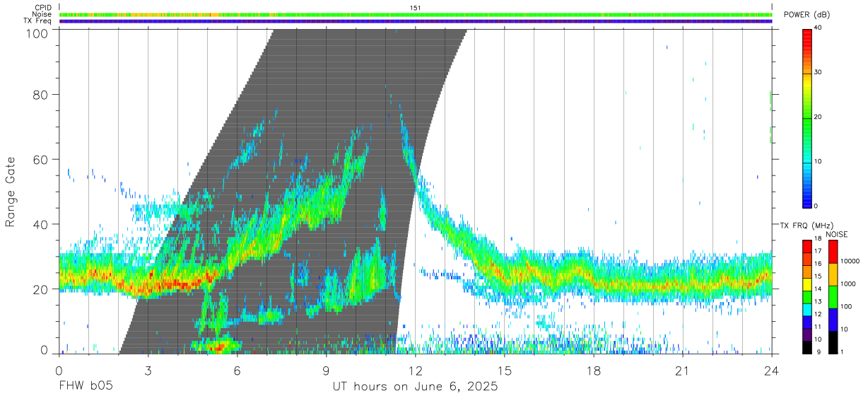Select the CPID row label
The image size is (868, 401).
tap(44, 7)
